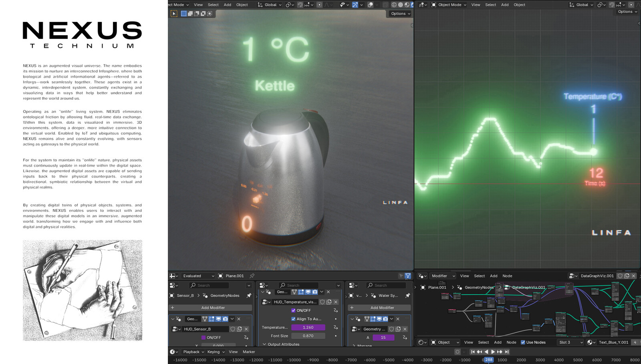The image size is (641, 364).
Task: Open pivot point selector in left viewport
Action: 289,5
